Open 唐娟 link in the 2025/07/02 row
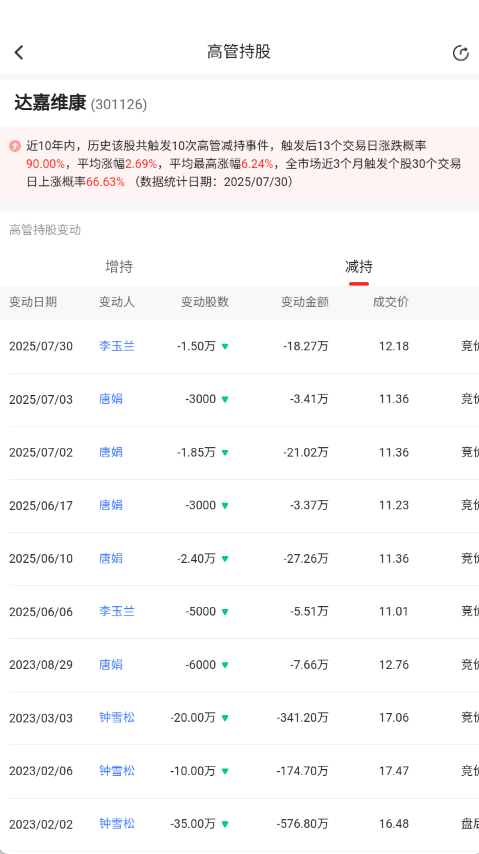479x854 pixels. [111, 452]
